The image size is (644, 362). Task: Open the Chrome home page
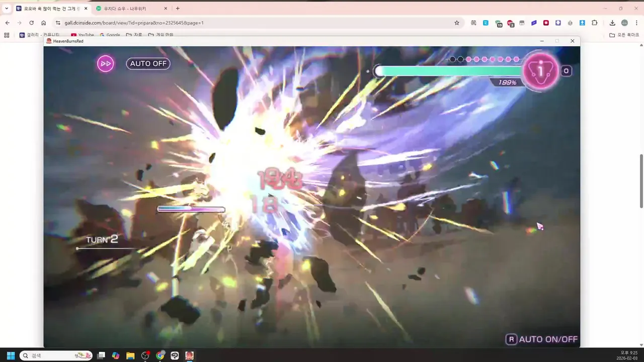click(x=44, y=23)
